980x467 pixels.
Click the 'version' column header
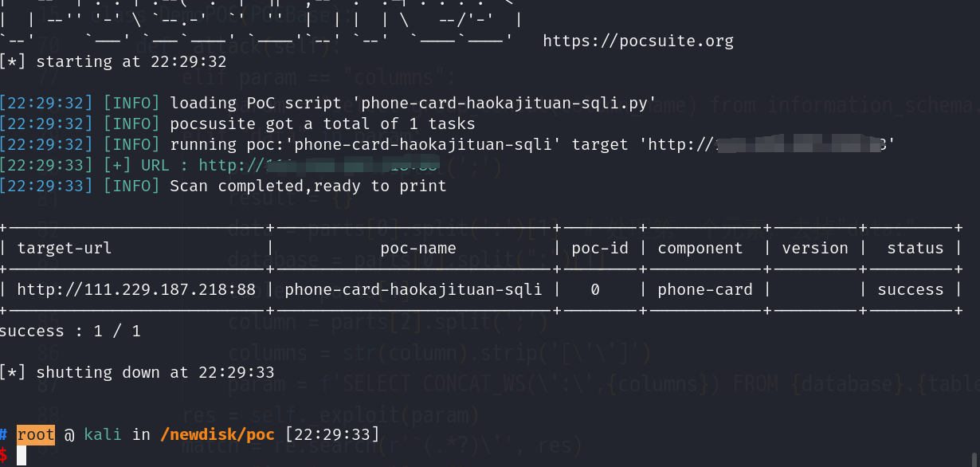coord(815,248)
